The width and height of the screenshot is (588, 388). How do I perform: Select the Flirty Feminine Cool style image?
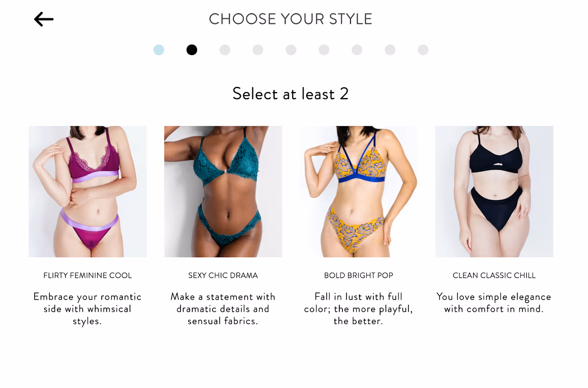click(x=87, y=192)
